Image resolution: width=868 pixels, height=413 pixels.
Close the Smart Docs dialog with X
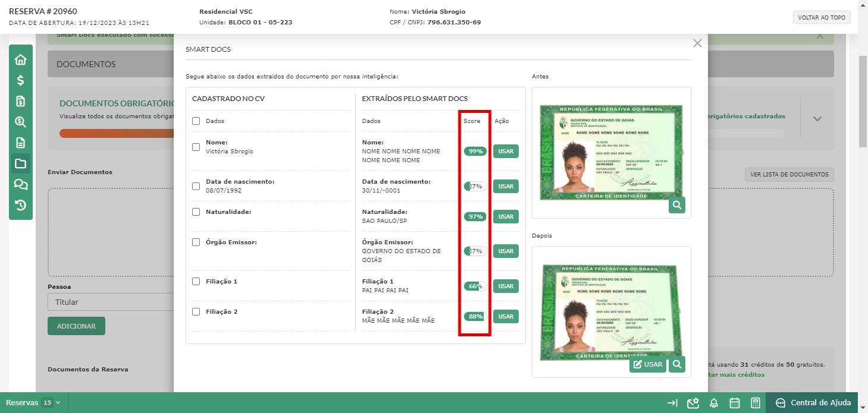point(697,43)
